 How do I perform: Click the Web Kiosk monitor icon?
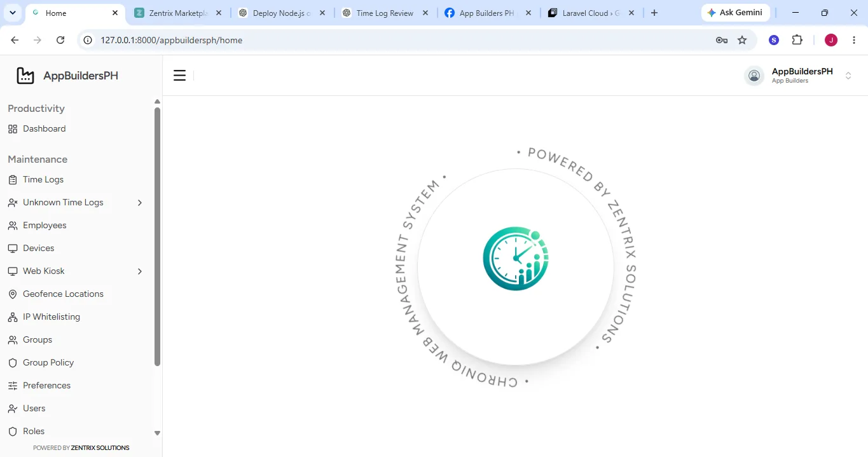tap(12, 271)
